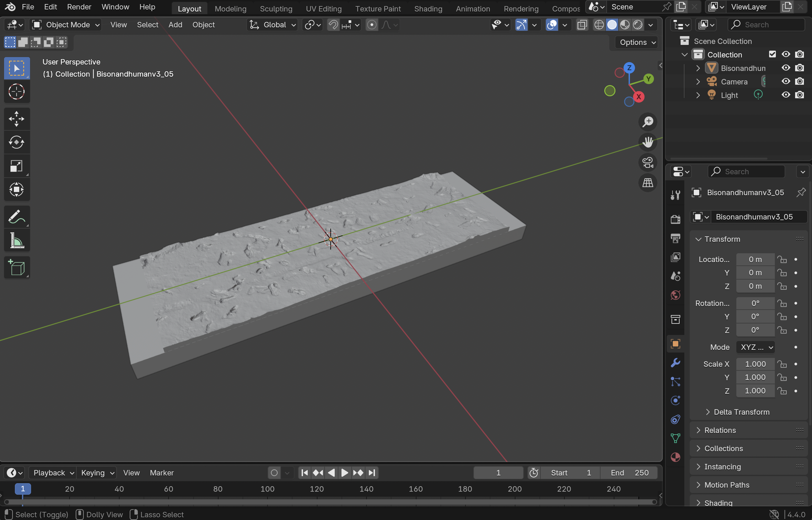This screenshot has height=520, width=812.
Task: Expand the Camera tree item
Action: (698, 82)
